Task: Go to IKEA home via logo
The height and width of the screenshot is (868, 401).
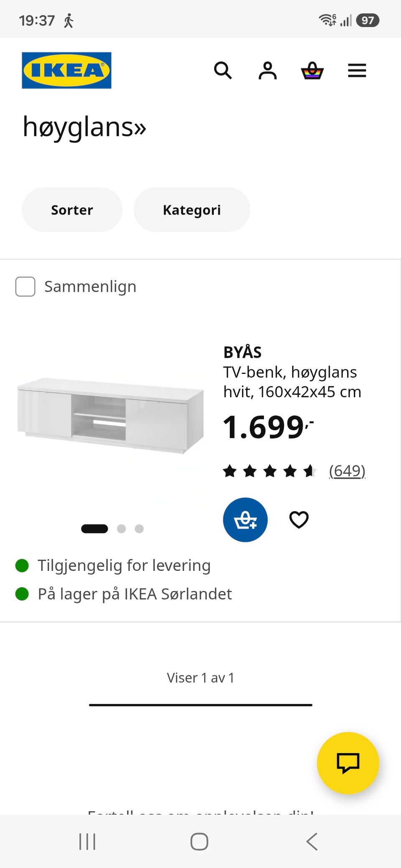Action: 67,70
